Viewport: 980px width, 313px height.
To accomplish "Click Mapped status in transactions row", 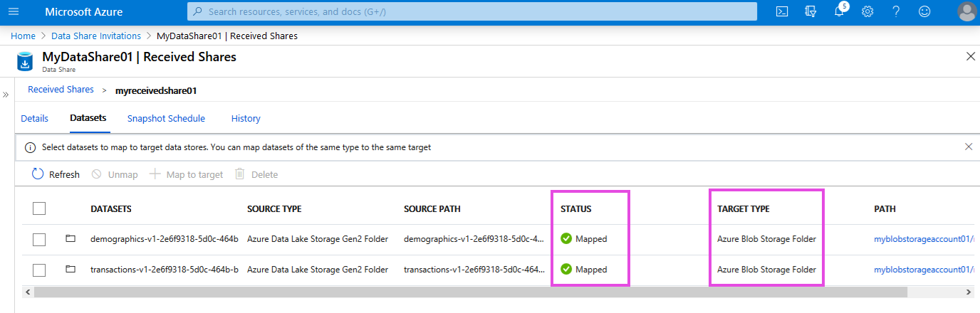I will point(584,270).
